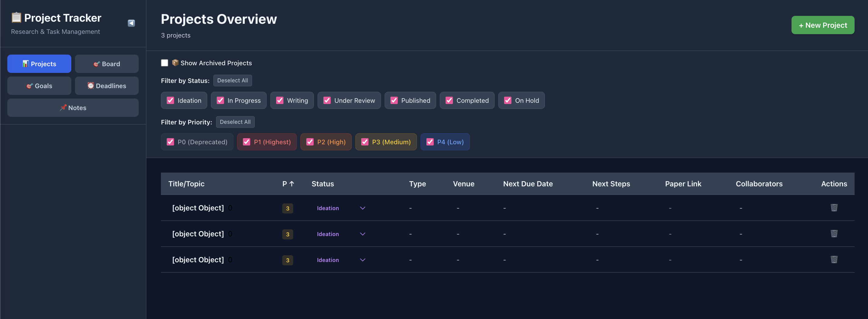Click Deselect All next to Filter by Status
The height and width of the screenshot is (319, 868).
pyautogui.click(x=233, y=80)
